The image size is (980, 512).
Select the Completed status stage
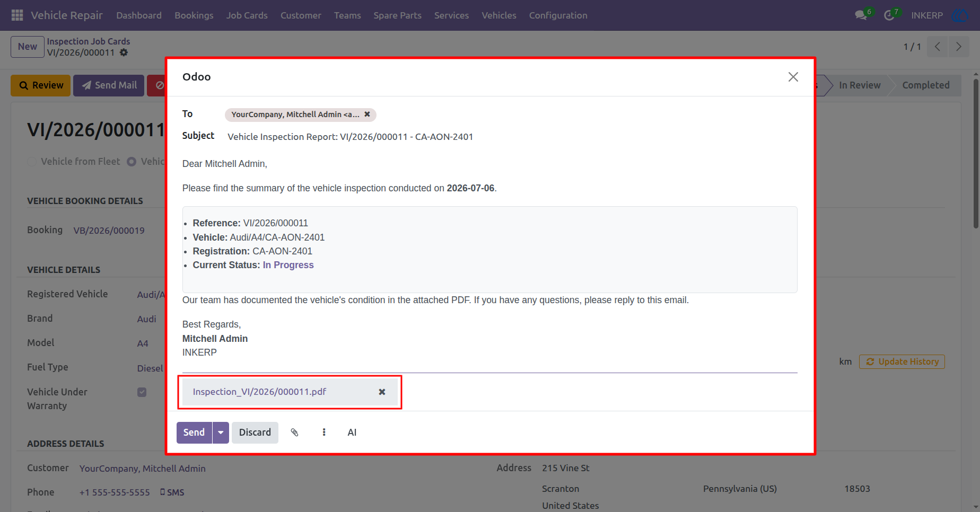pos(926,85)
